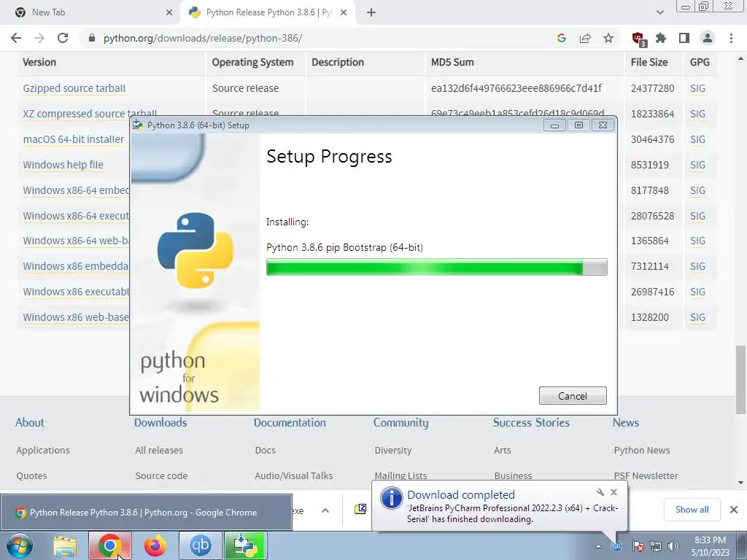Open notification options wrench icon
This screenshot has width=747, height=560.
(x=600, y=492)
